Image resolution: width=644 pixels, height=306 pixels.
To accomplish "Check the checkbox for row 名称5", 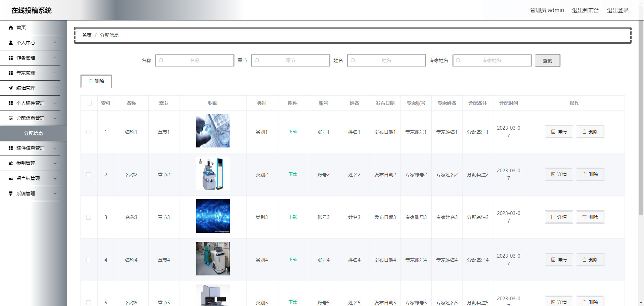I will point(89,303).
